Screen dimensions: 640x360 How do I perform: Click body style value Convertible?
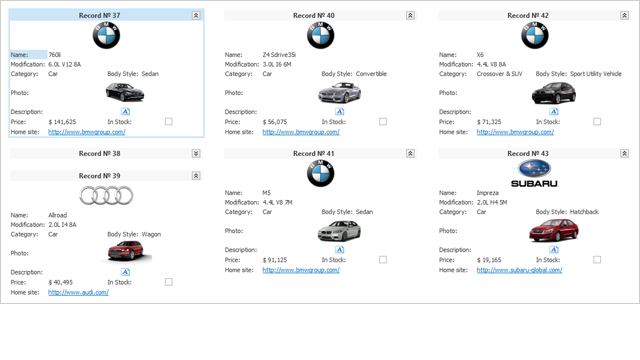(x=371, y=74)
